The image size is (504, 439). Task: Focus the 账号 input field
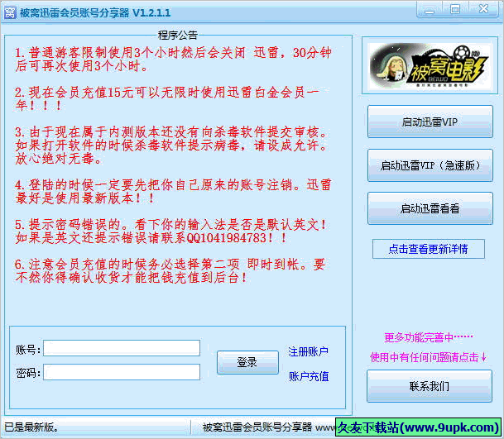122,348
